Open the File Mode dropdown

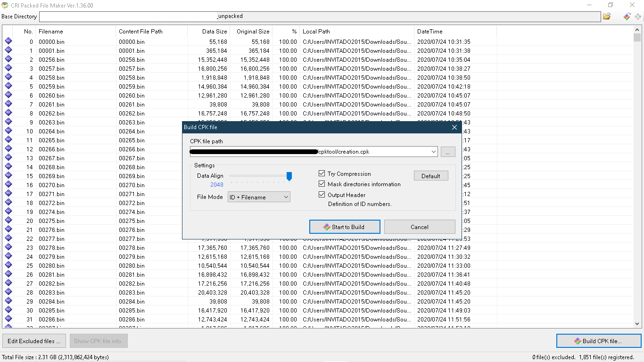tap(259, 197)
